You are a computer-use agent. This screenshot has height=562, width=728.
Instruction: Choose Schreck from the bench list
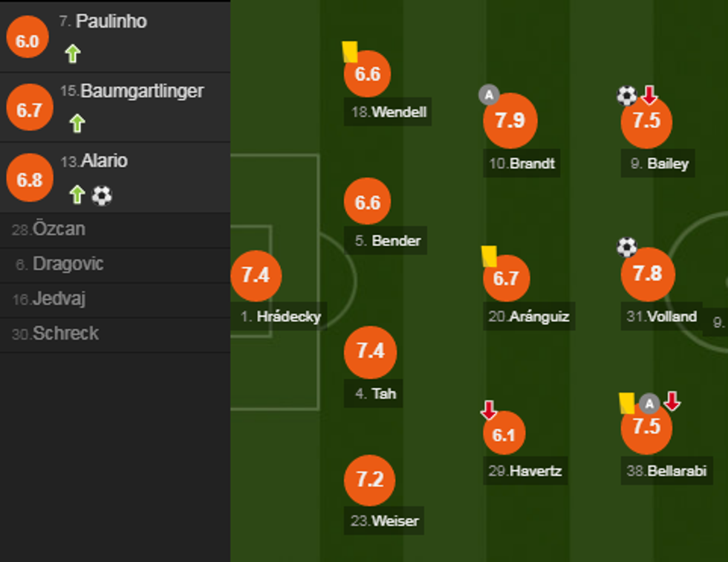pos(65,334)
